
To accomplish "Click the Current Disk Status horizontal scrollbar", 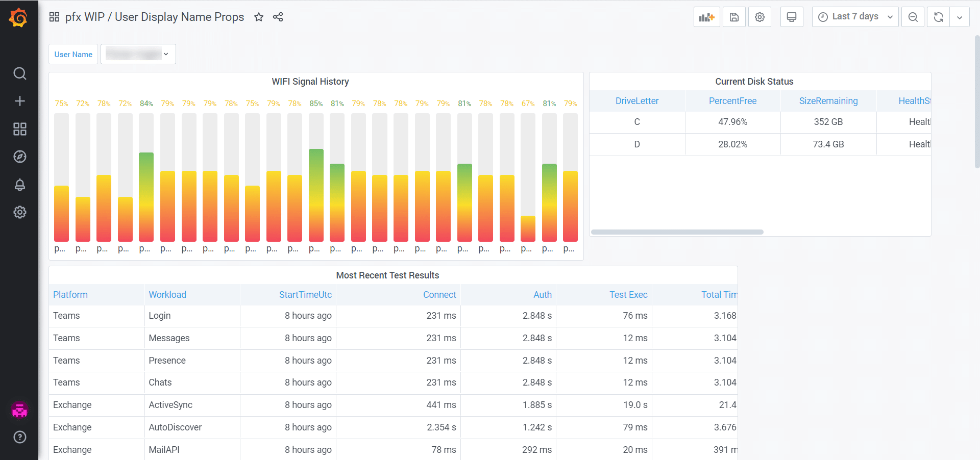I will [x=677, y=232].
